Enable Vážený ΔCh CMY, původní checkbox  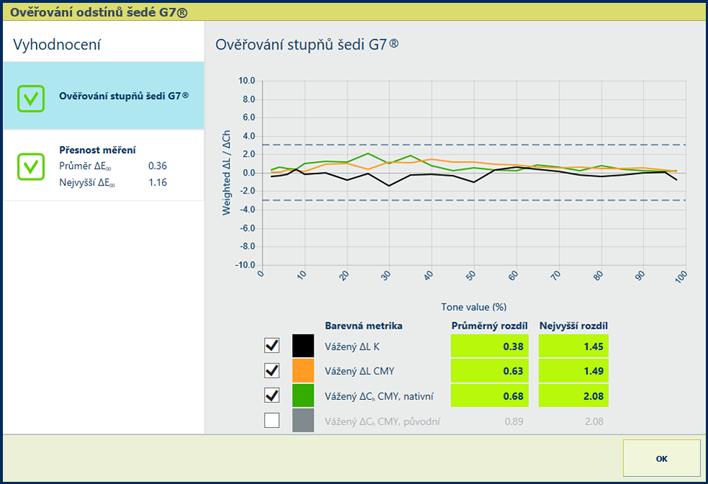pos(272,420)
